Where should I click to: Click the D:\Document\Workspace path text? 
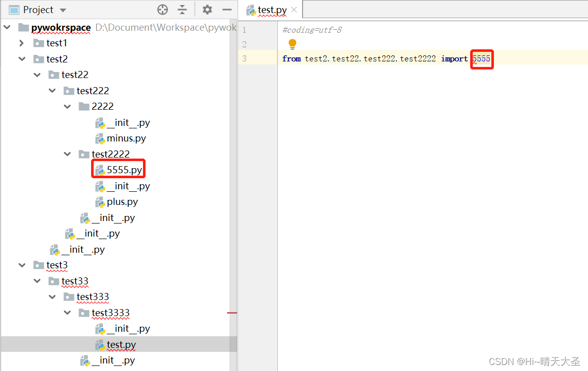point(165,27)
